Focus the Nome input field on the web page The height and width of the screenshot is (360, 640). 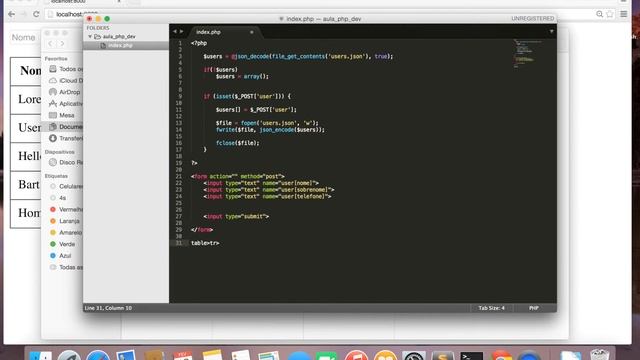tap(25, 38)
